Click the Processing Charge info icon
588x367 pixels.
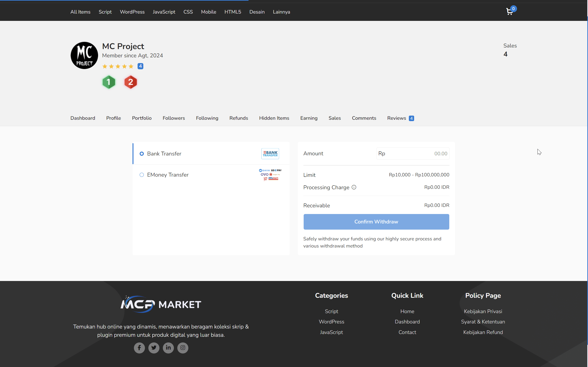click(x=353, y=187)
